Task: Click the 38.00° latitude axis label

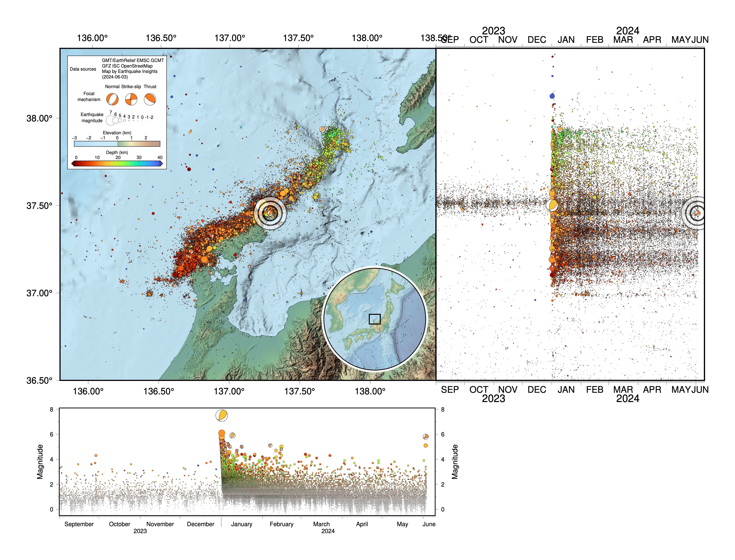Action: point(39,118)
